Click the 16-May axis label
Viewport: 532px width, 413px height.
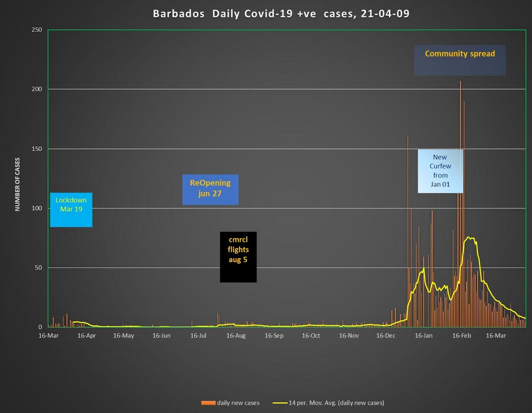123,335
